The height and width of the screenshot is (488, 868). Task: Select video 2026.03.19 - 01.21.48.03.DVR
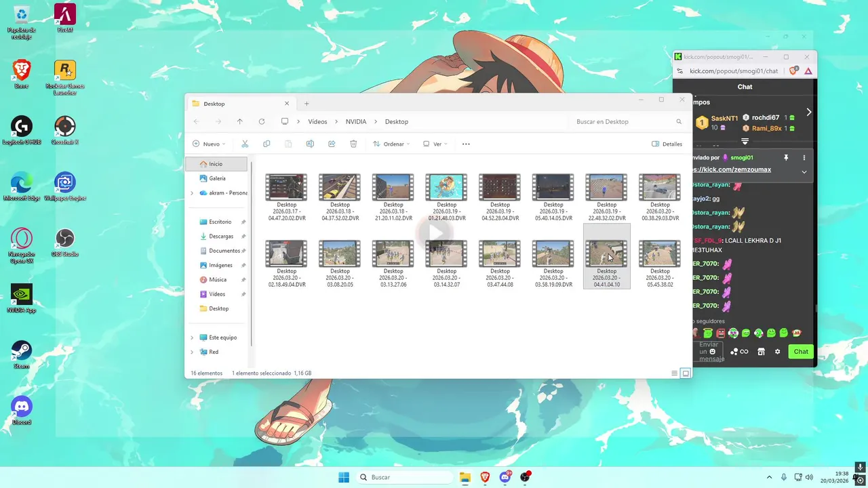[x=446, y=197]
